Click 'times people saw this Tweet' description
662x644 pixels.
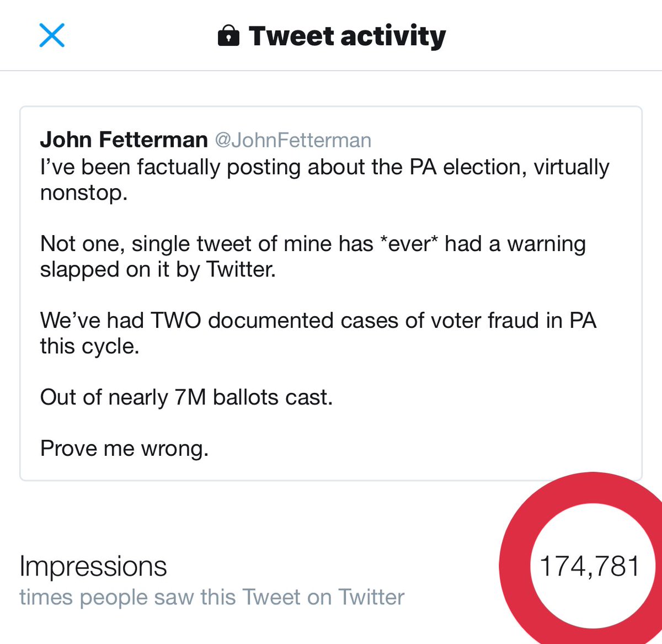pyautogui.click(x=212, y=598)
